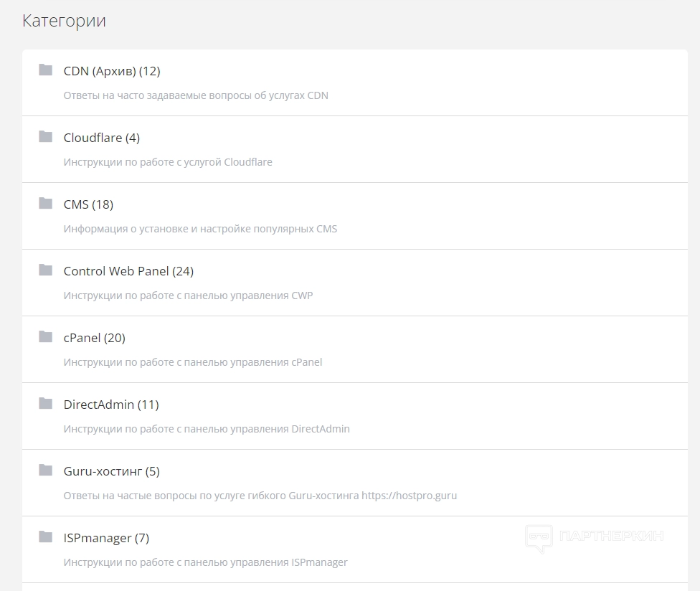Image resolution: width=700 pixels, height=591 pixels.
Task: Select the ISPmanager (7) category
Action: 106,538
